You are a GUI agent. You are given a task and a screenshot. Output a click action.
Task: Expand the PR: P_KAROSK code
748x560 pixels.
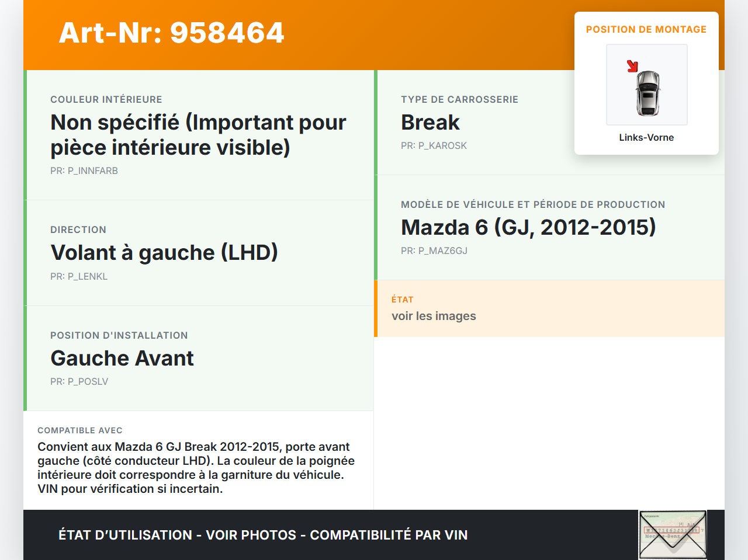pyautogui.click(x=434, y=145)
